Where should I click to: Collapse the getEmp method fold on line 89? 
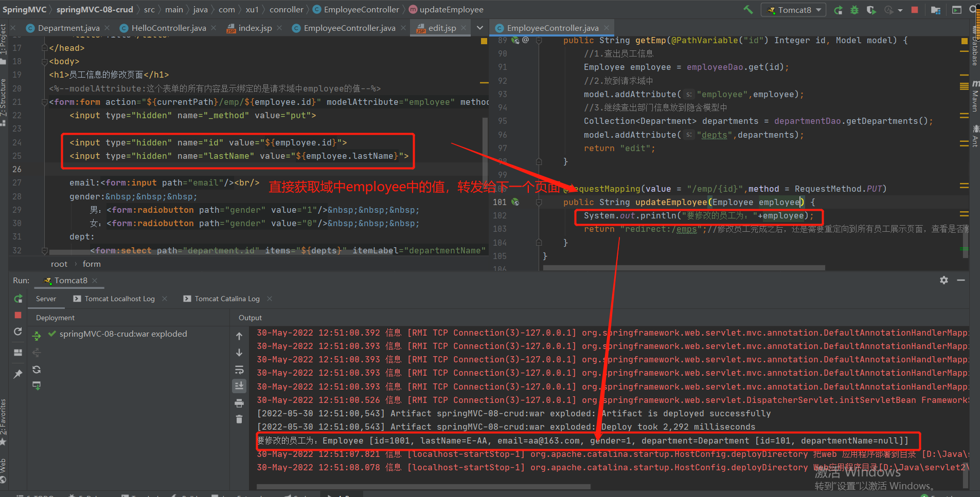point(539,40)
